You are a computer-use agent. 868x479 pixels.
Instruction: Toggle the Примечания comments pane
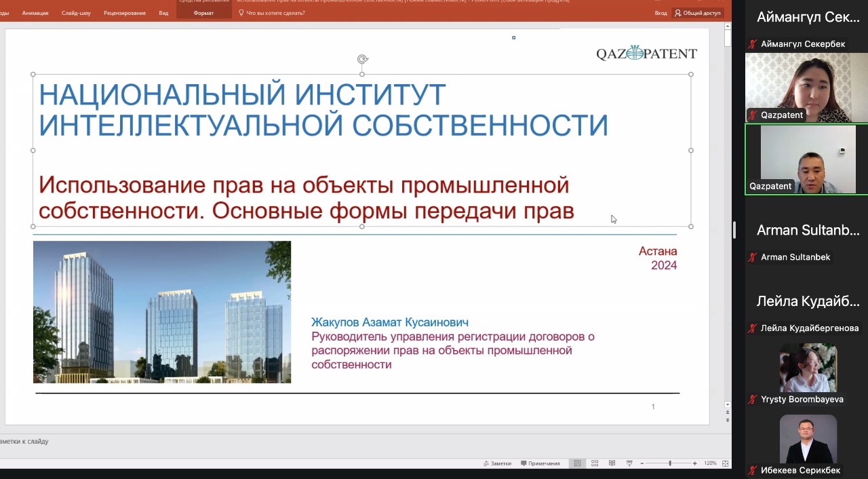point(540,463)
